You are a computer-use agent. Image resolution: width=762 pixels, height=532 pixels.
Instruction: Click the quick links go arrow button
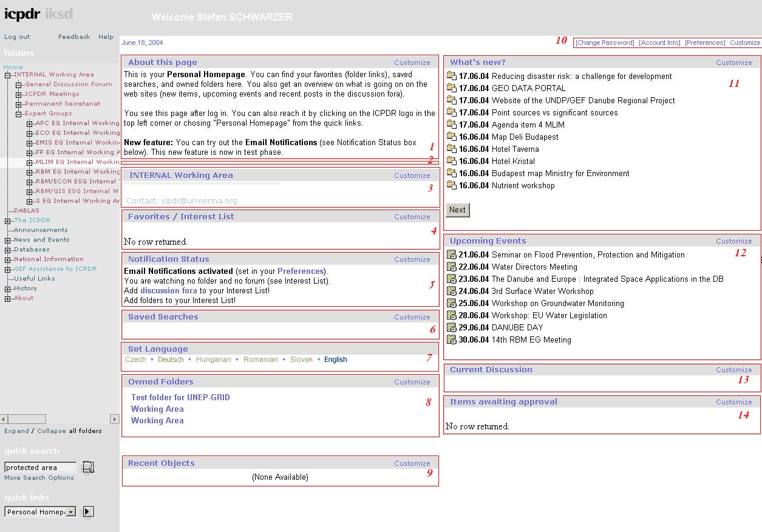pyautogui.click(x=88, y=512)
